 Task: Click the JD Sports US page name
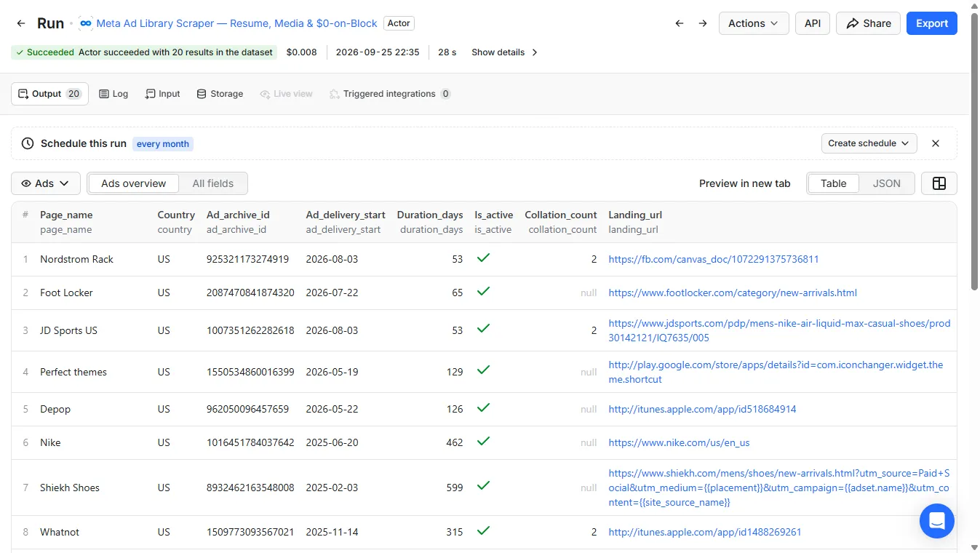68,330
